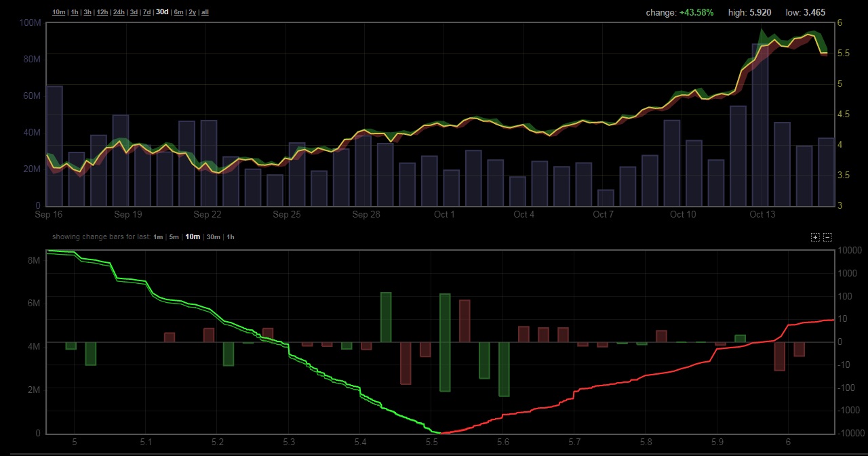Show change bars for last 1h

point(231,237)
